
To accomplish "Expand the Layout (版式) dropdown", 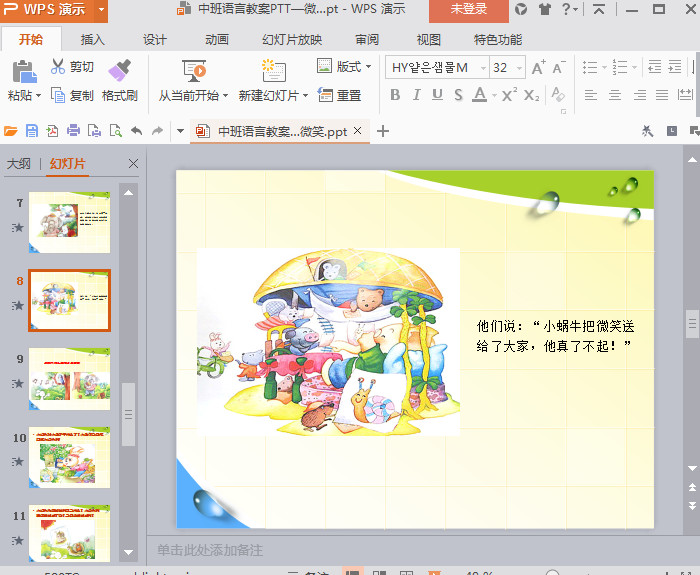I will click(x=368, y=67).
